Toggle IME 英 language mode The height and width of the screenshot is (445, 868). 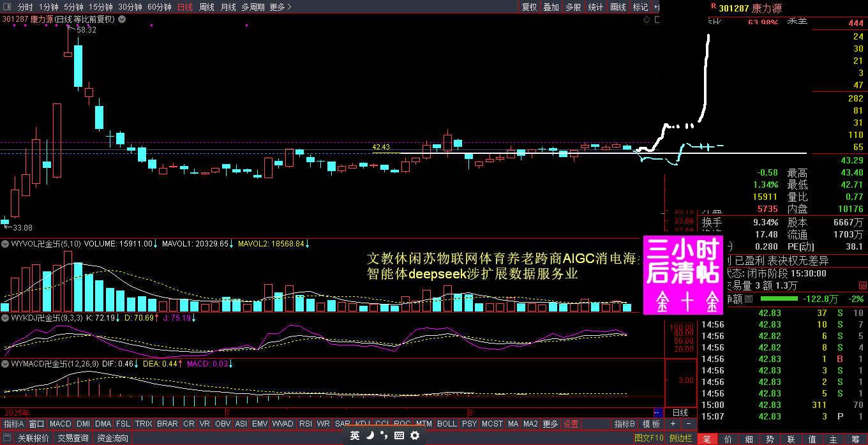click(x=355, y=435)
